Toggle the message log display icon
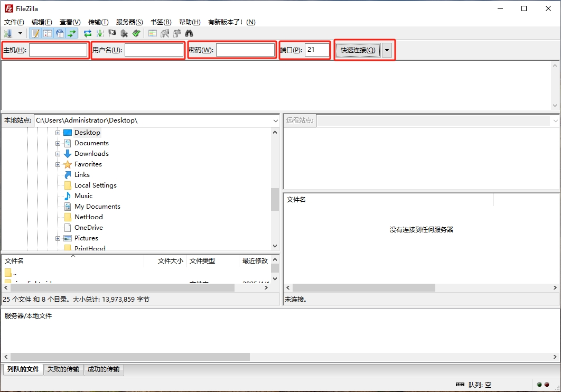Viewport: 561px width, 392px height. click(x=35, y=34)
